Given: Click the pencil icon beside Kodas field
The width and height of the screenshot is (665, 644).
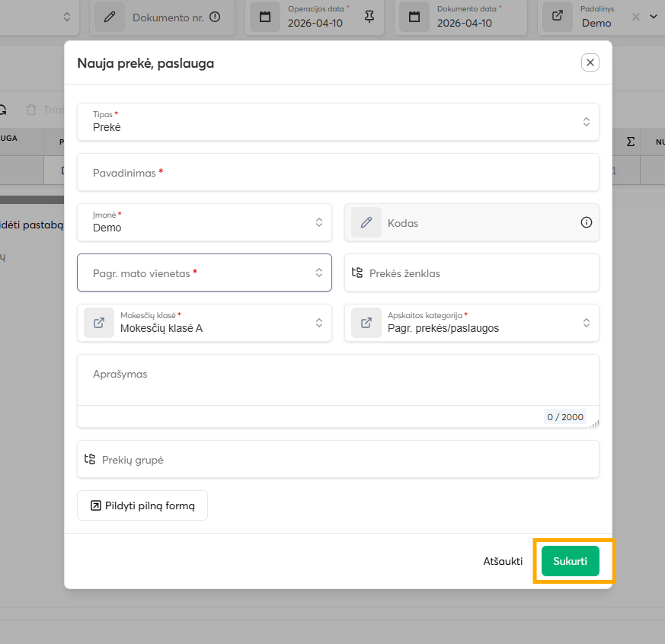Looking at the screenshot, I should [x=366, y=222].
